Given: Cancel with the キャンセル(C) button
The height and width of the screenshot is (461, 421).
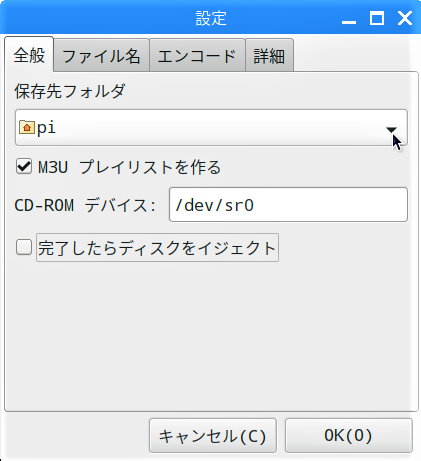Looking at the screenshot, I should (x=213, y=436).
